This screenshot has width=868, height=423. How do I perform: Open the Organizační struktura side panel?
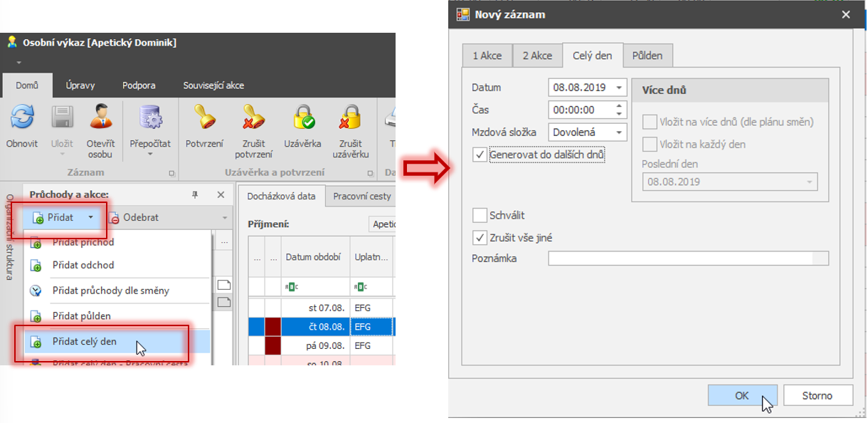[x=10, y=239]
